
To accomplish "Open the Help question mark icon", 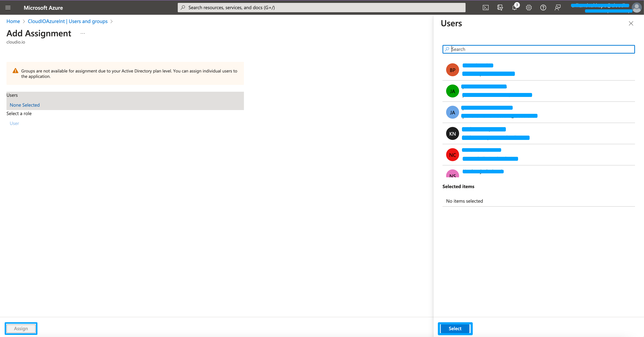I will click(543, 8).
